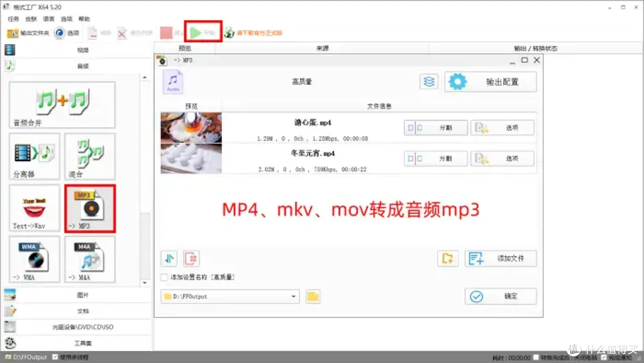This screenshot has width=644, height=363.
Task: Toggle shutdown after conversion checkbox
Action: pos(536,357)
